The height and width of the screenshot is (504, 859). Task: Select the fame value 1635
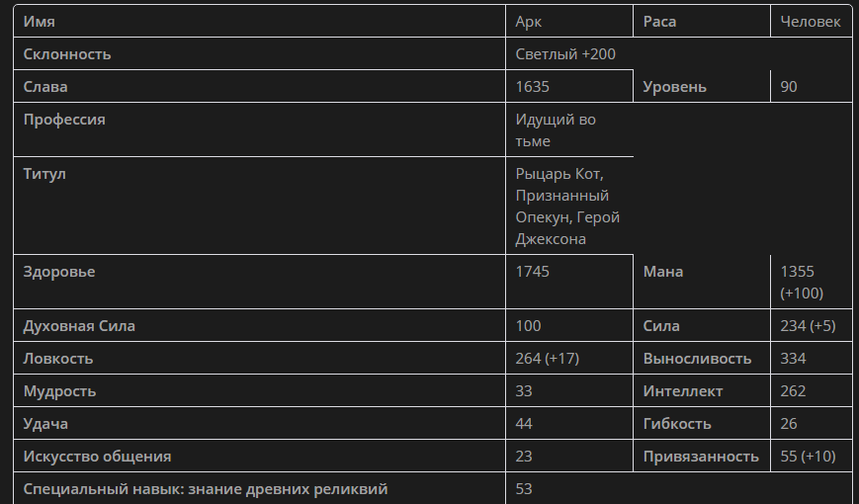533,87
